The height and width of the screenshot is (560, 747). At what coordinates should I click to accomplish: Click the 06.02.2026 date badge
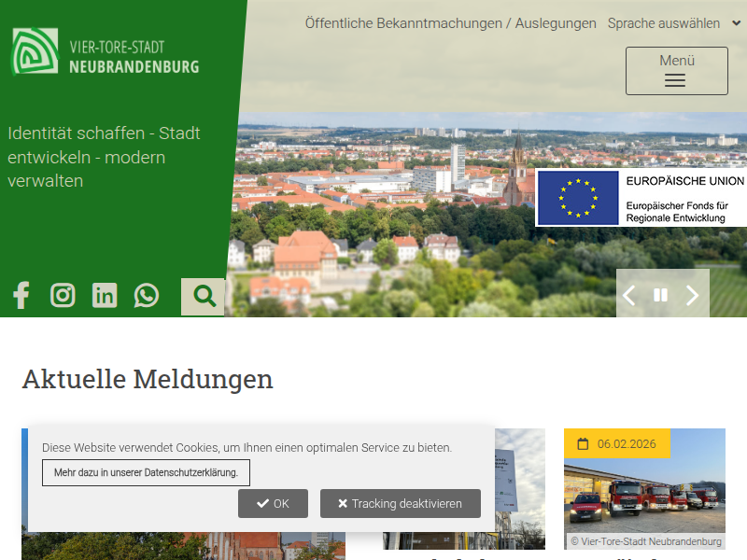click(617, 444)
